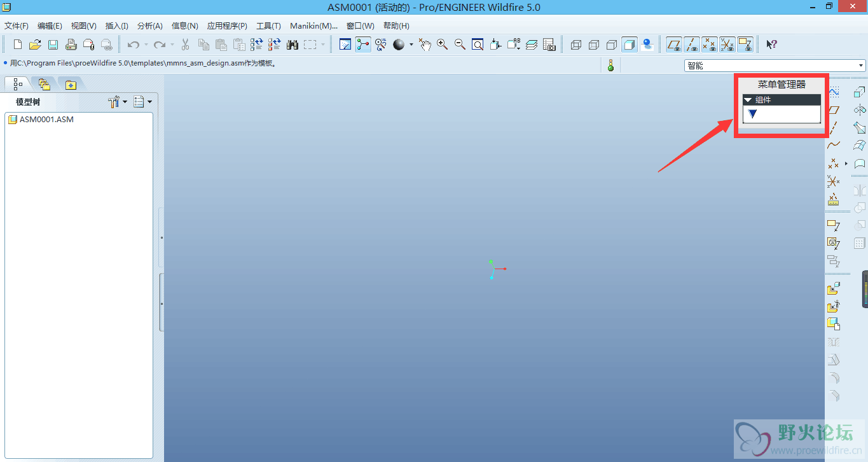Open the selection box dropdown arrow

323,45
